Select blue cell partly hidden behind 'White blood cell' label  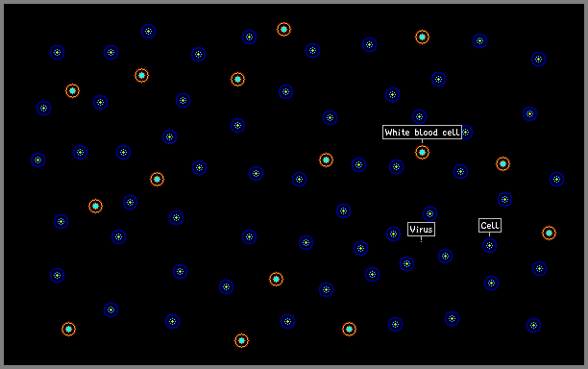pos(465,132)
